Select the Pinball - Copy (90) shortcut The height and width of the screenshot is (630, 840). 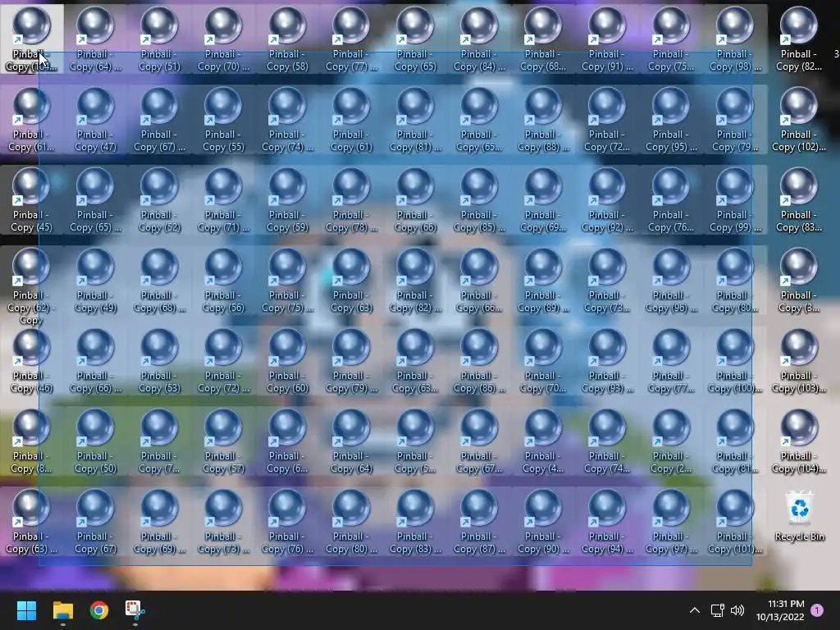[543, 522]
